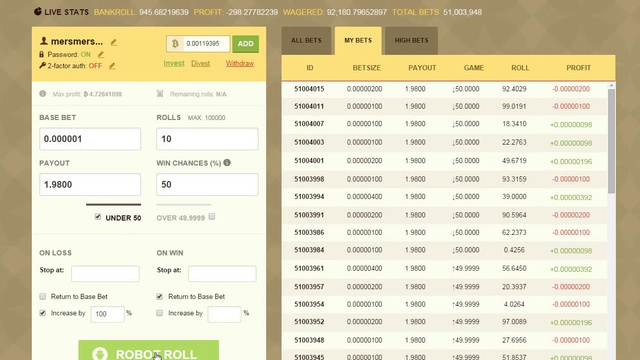Click the green ADD button
The width and height of the screenshot is (640, 360).
(x=246, y=44)
